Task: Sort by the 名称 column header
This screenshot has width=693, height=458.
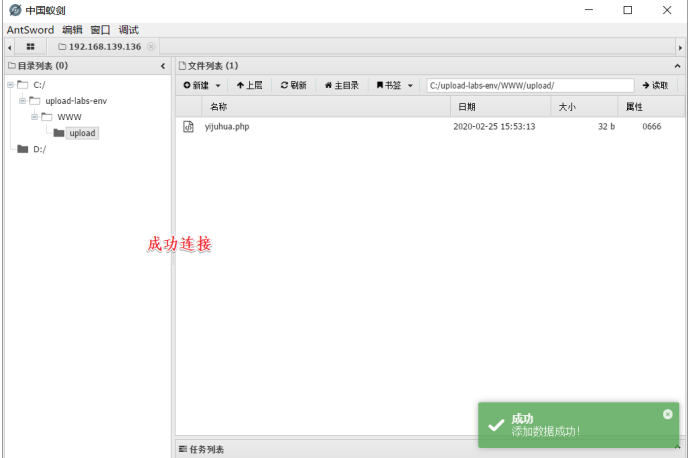Action: [326, 107]
